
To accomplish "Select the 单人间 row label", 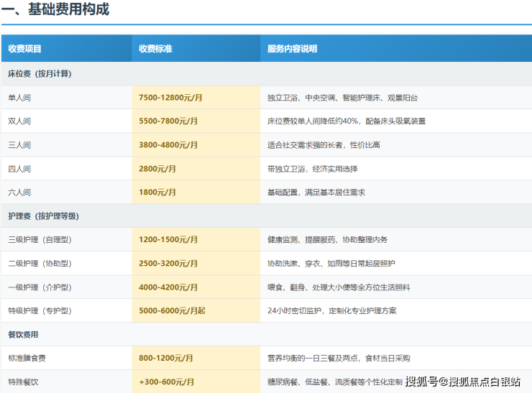I will click(19, 98).
